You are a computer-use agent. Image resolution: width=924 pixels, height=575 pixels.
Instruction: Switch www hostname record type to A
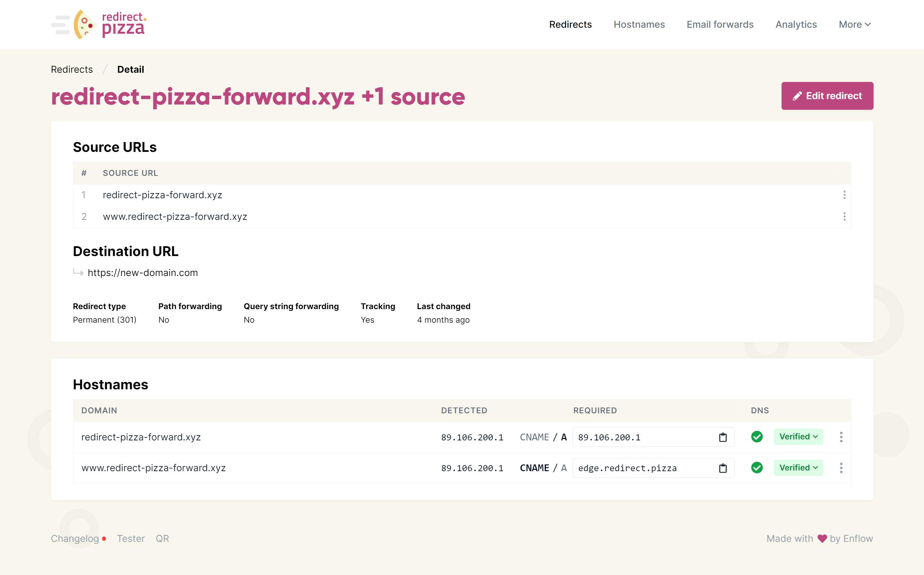pyautogui.click(x=563, y=468)
